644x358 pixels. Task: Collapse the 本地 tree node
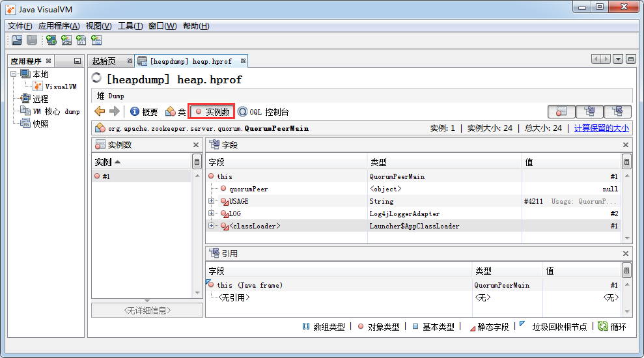[14, 74]
